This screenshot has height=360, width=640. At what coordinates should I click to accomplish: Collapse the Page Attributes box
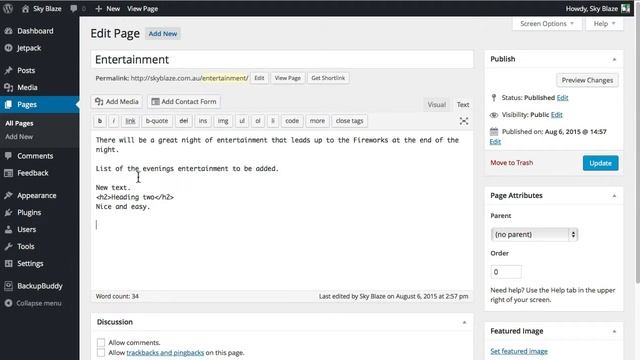(614, 196)
